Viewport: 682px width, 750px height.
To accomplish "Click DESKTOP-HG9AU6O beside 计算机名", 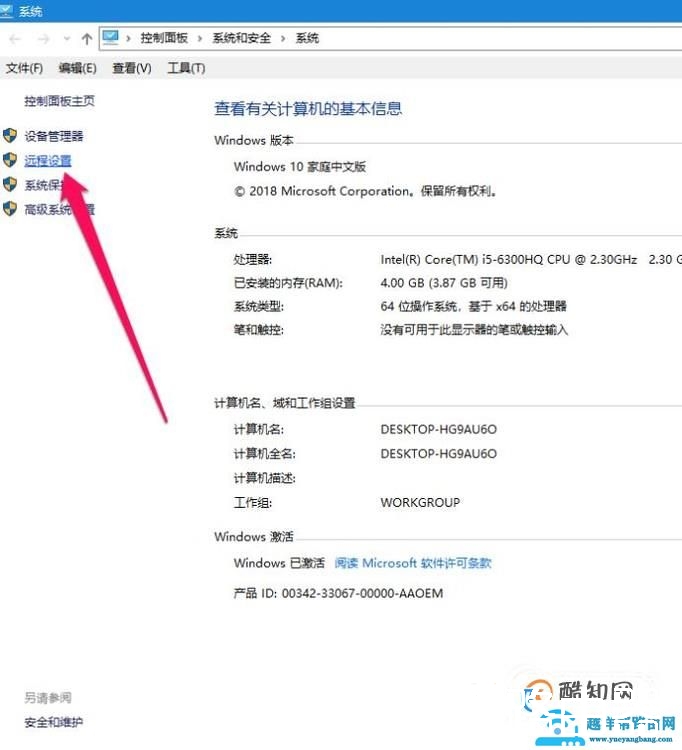I will [439, 429].
